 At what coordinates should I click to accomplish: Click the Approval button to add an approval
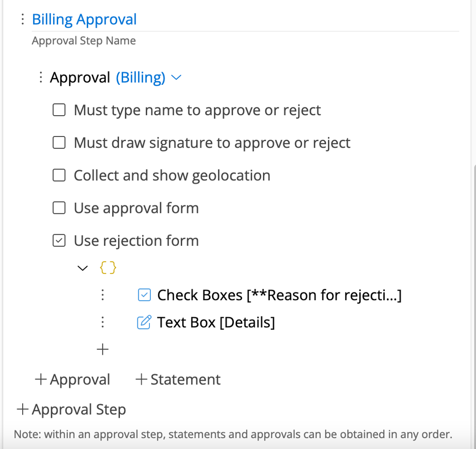72,379
